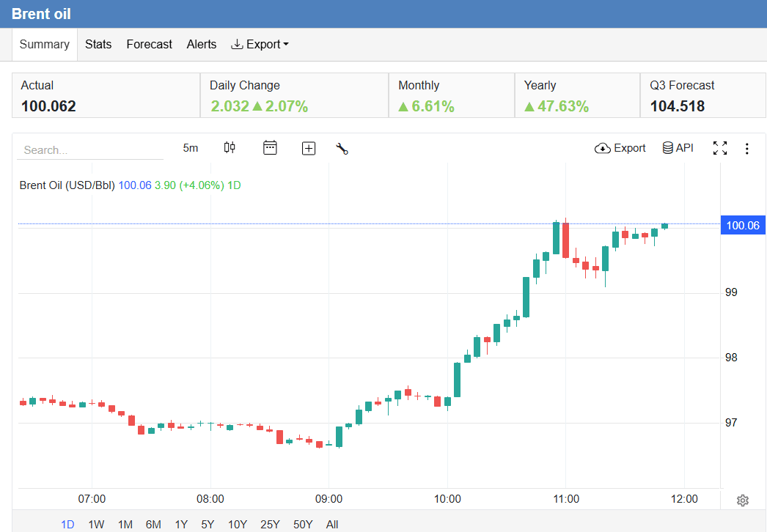Open chart settings gear icon
This screenshot has height=532, width=767.
click(743, 500)
